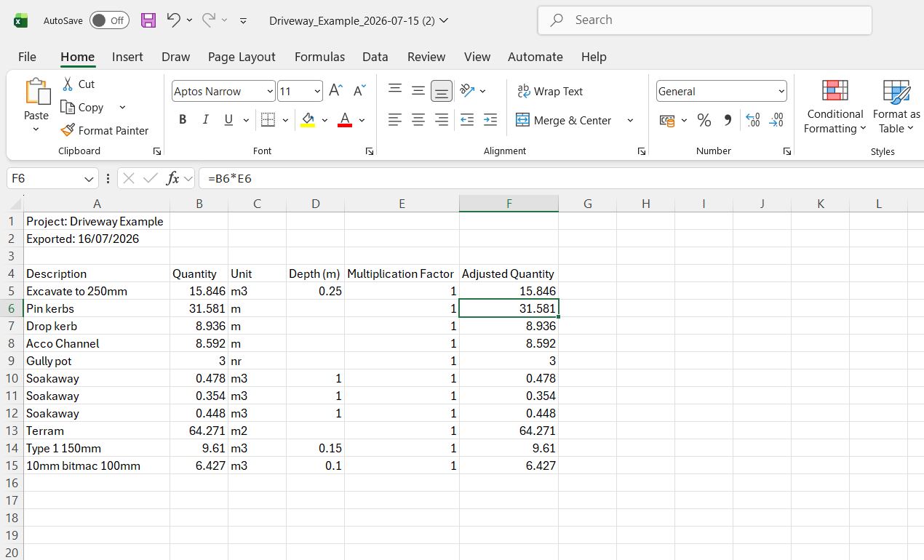The width and height of the screenshot is (924, 560).
Task: Apply the Accounting Number Format icon
Action: click(x=667, y=121)
